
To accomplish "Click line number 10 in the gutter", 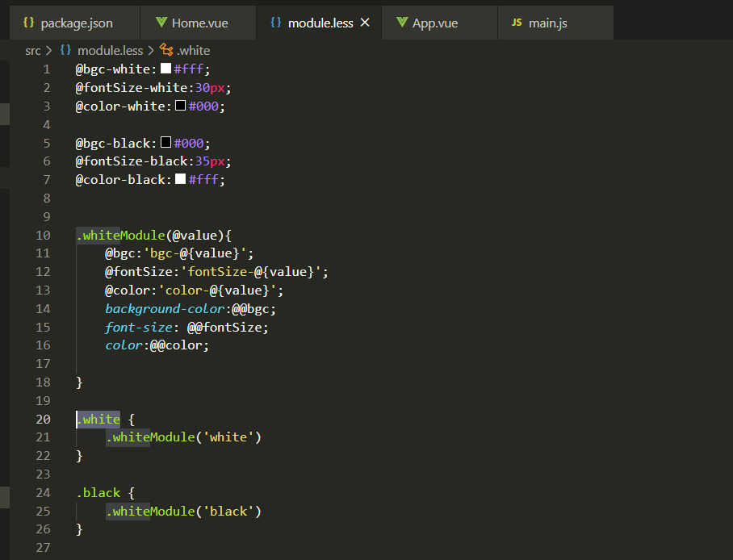I will click(43, 235).
